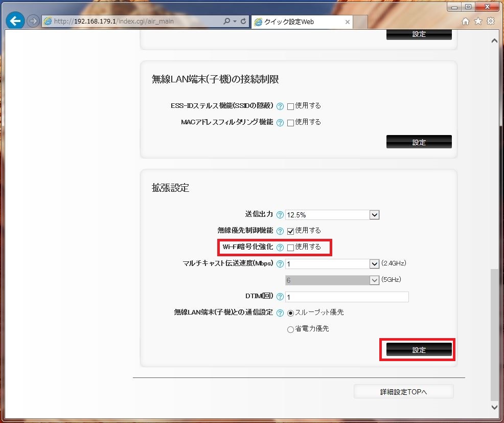The width and height of the screenshot is (504, 423).
Task: Open help icon for 送信出力
Action: (280, 215)
